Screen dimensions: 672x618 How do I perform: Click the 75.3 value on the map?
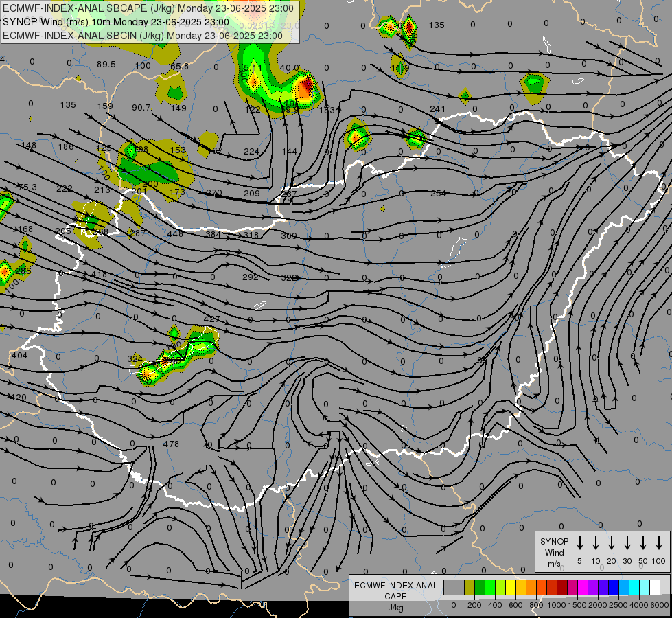[27, 187]
